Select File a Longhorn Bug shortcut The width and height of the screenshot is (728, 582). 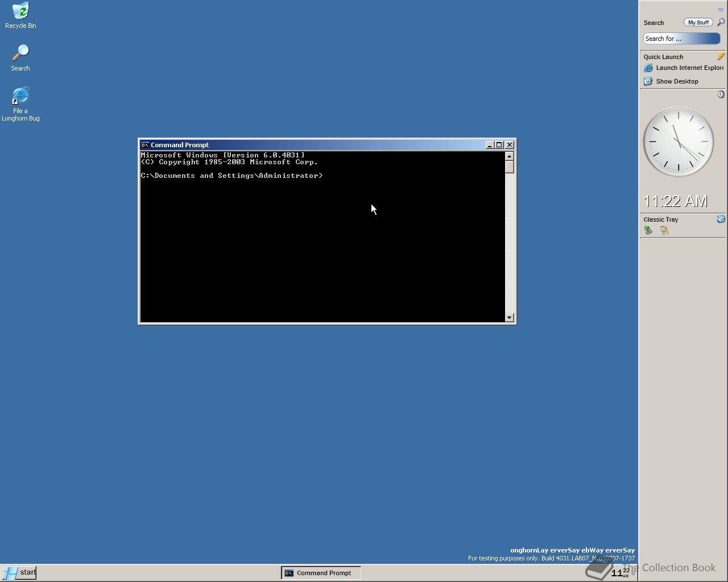point(20,104)
